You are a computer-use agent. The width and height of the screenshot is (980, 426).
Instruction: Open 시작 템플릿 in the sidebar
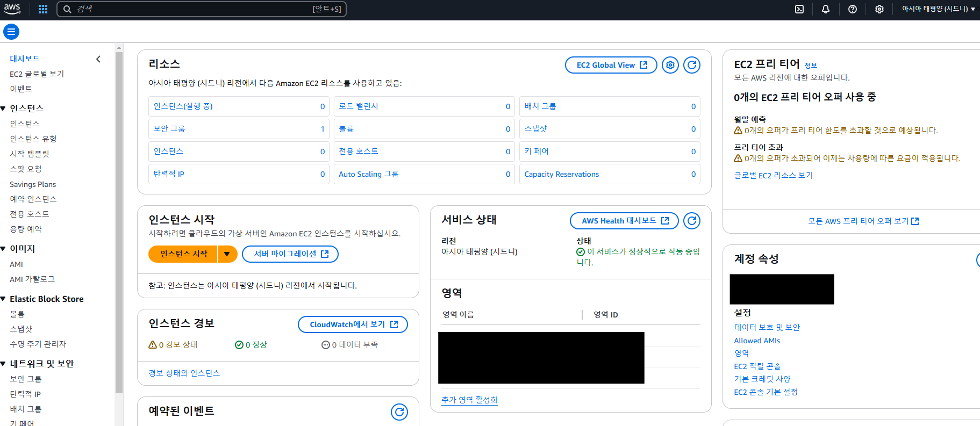tap(30, 154)
